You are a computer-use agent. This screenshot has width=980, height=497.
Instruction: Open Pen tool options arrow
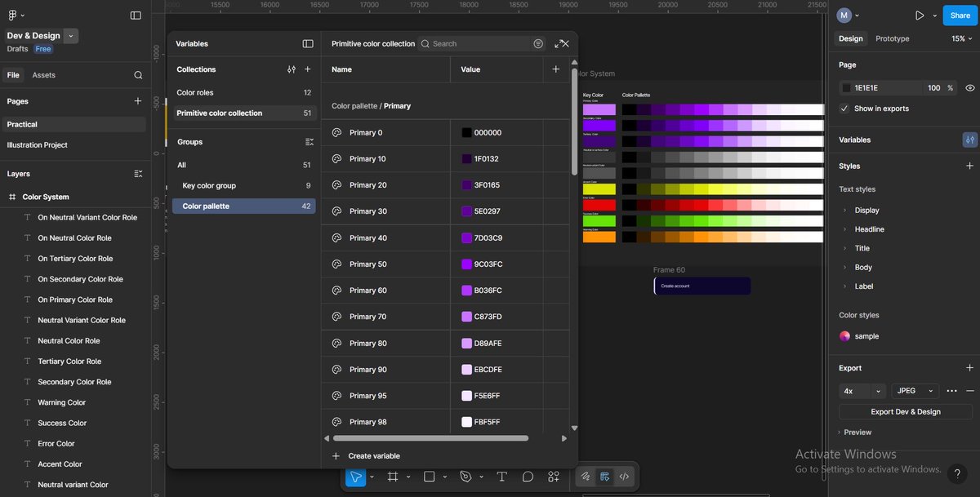pyautogui.click(x=481, y=477)
